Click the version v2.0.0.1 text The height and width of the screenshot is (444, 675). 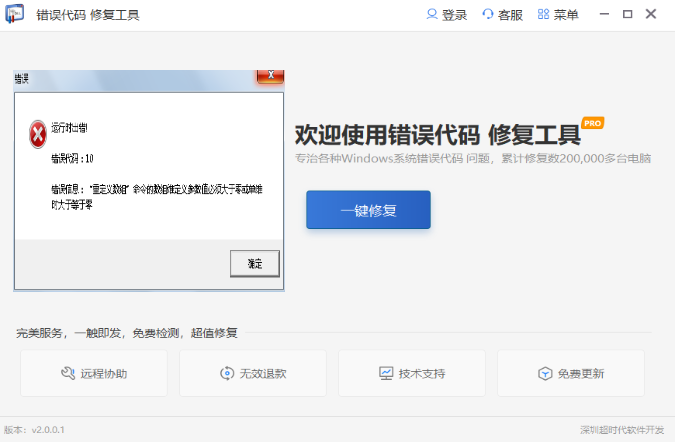(34, 429)
